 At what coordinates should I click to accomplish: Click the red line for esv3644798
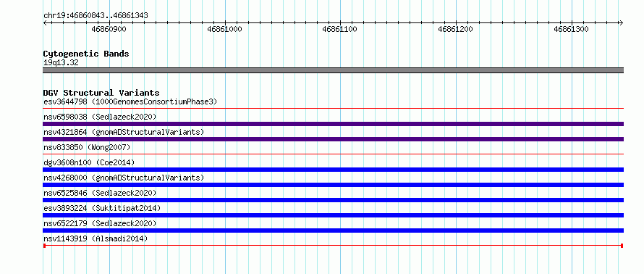[334, 109]
